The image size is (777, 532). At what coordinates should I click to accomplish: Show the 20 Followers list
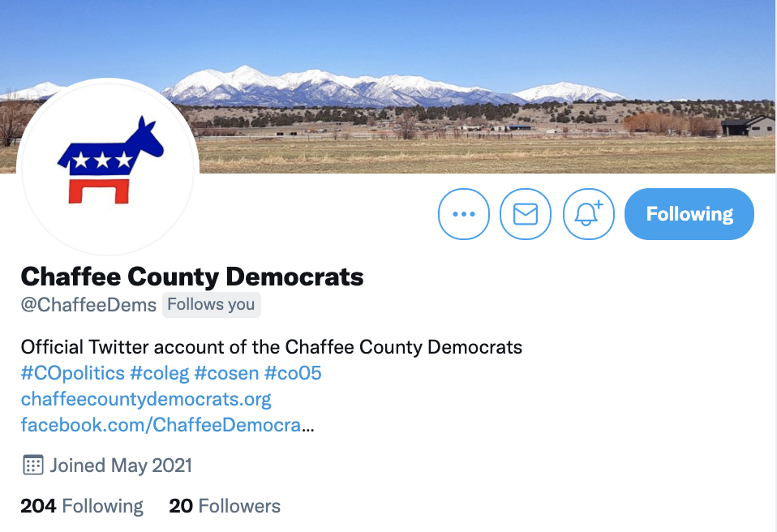pyautogui.click(x=225, y=506)
